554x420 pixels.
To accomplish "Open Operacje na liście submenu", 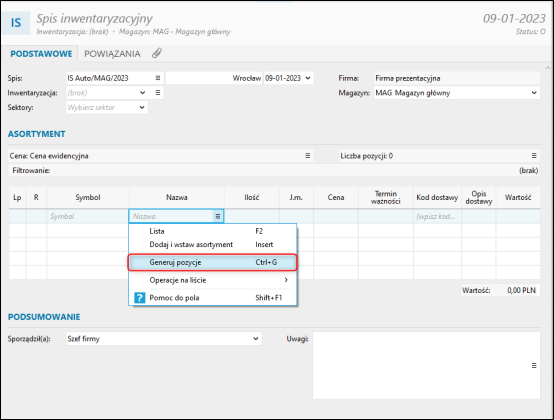I will coord(212,280).
